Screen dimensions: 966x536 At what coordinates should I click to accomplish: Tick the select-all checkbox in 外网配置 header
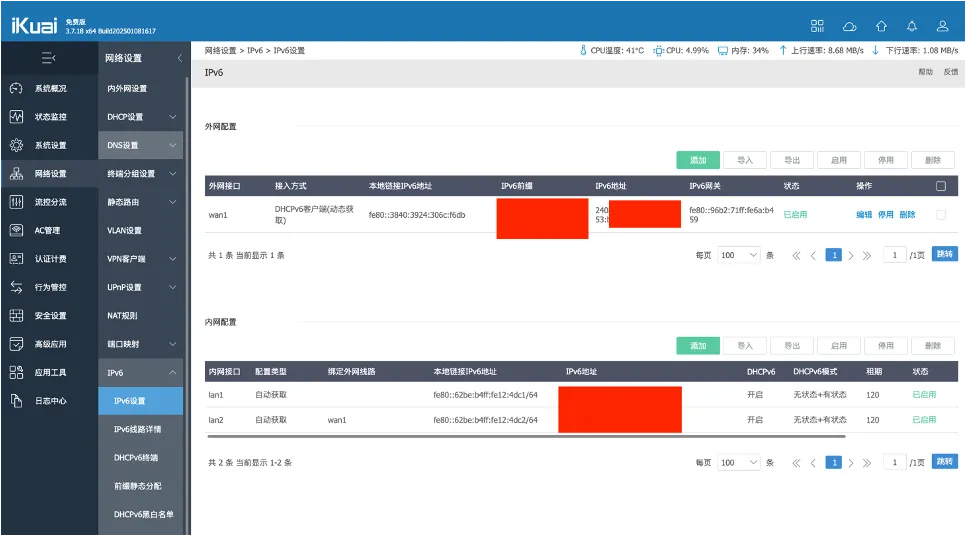(x=941, y=186)
